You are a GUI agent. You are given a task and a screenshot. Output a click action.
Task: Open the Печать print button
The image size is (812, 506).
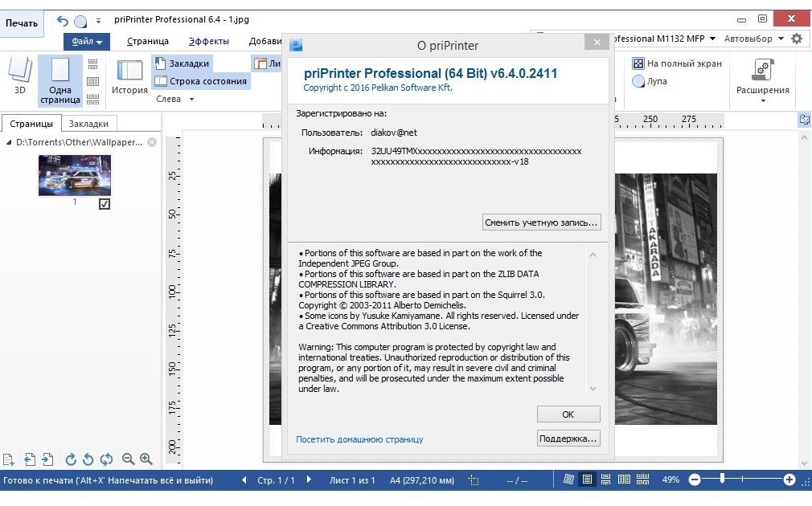21,23
